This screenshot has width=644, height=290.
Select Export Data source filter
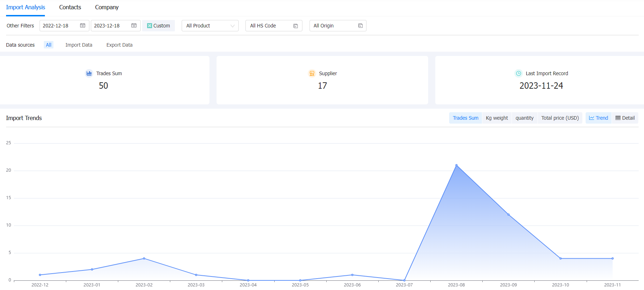[119, 45]
